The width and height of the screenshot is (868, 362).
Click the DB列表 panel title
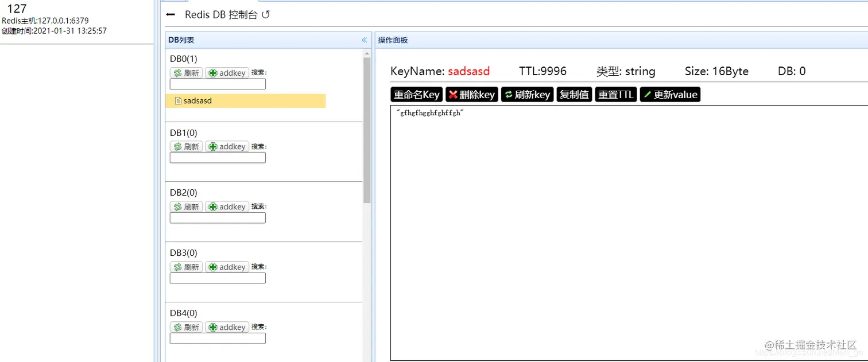(x=181, y=40)
